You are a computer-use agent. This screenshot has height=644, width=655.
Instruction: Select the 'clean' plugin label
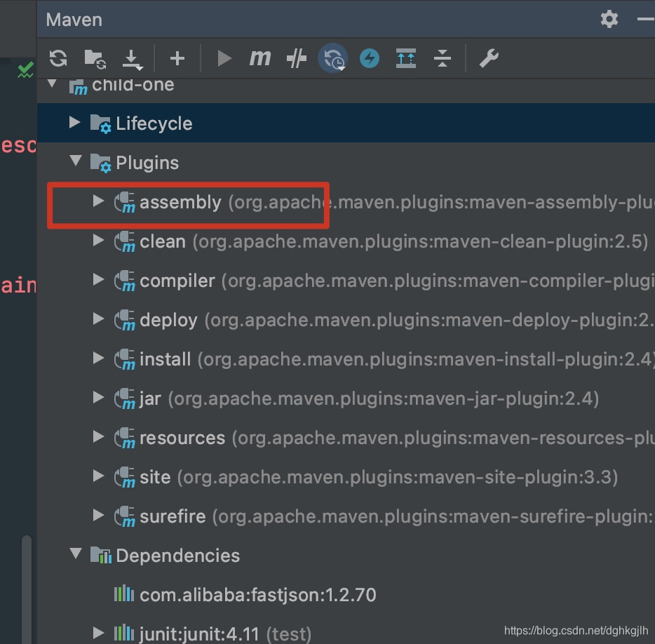pos(163,241)
